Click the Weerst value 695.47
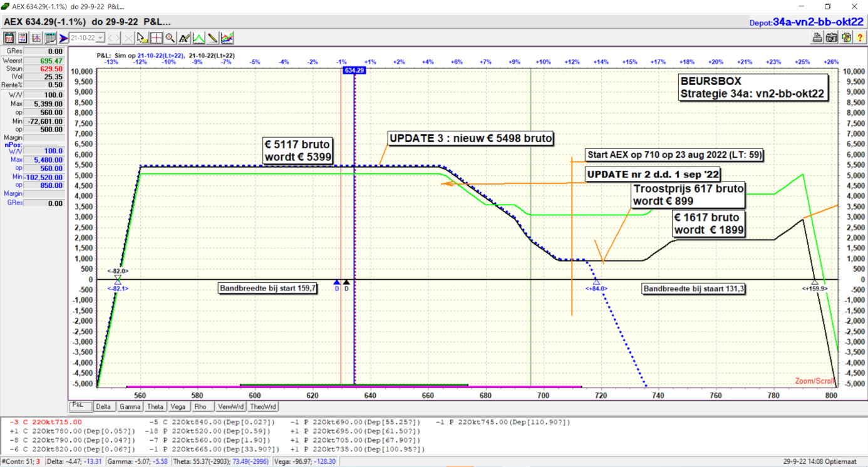The width and height of the screenshot is (868, 467). click(44, 61)
